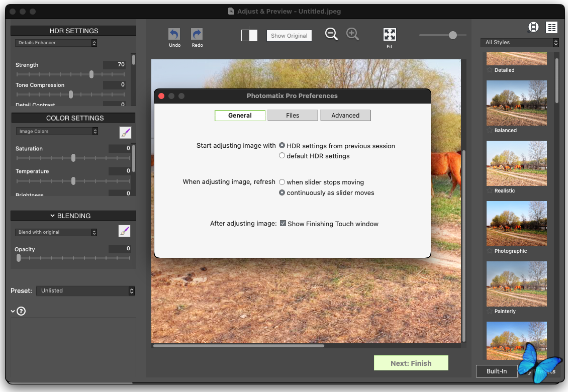This screenshot has height=392, width=568.
Task: Switch presets to single-column filmstrip view
Action: [x=533, y=27]
